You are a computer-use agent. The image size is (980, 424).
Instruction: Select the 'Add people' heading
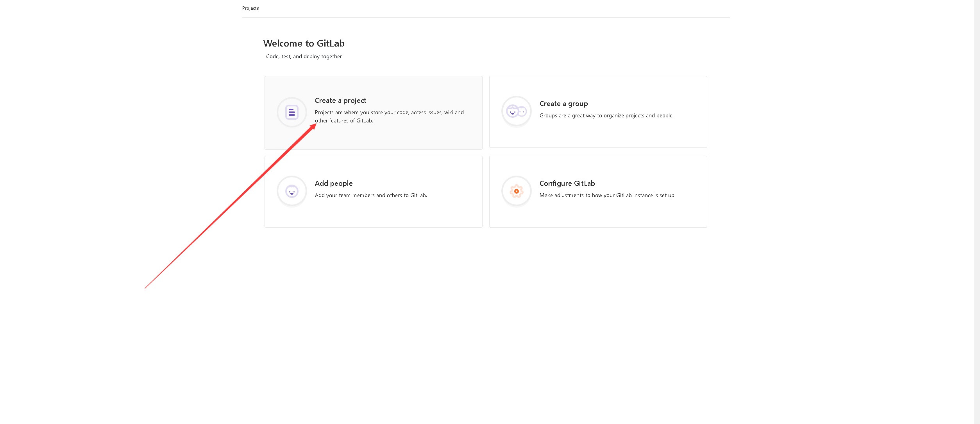(334, 183)
